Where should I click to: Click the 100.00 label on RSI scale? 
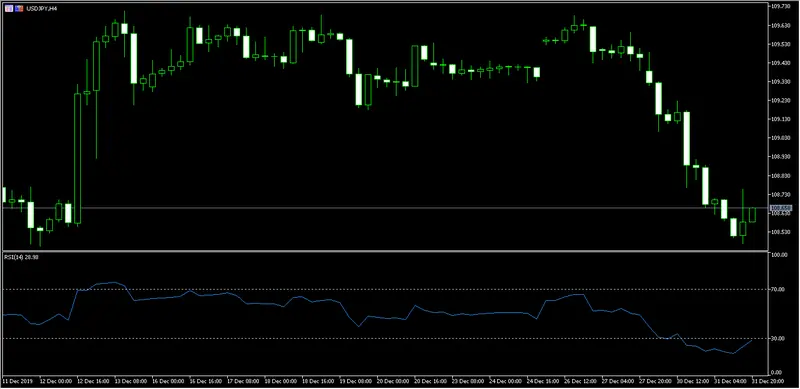pyautogui.click(x=778, y=255)
